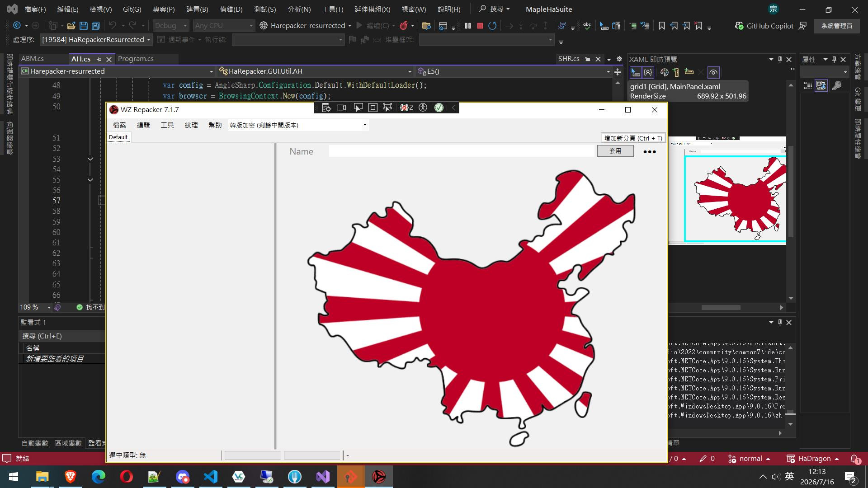Toggle element selection arrow in debug overlay
The image size is (868, 488).
pyautogui.click(x=358, y=108)
